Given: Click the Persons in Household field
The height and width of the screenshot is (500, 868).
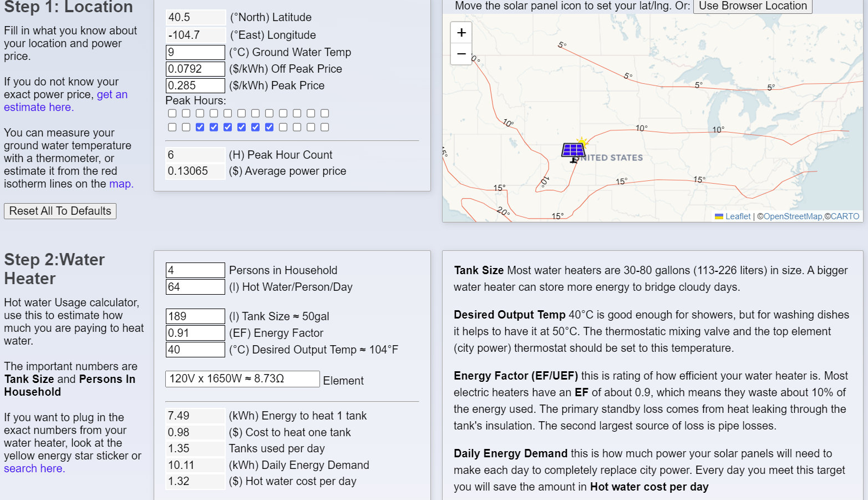Looking at the screenshot, I should point(195,270).
